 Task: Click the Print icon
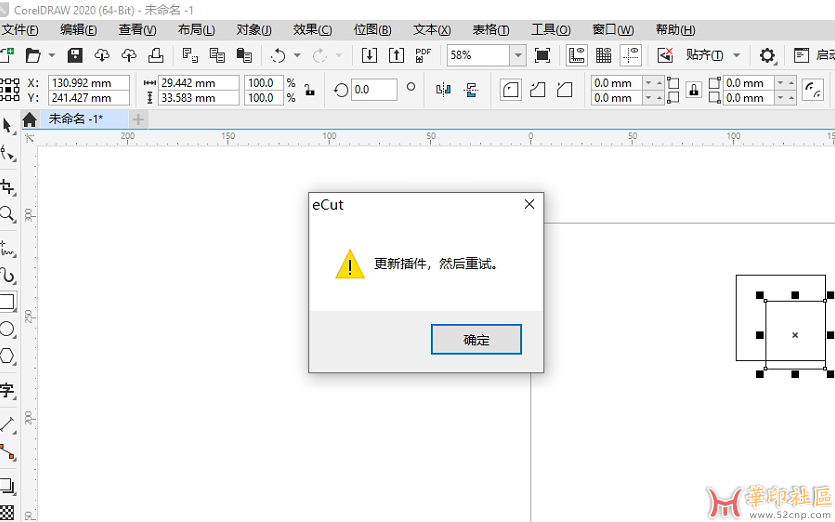pos(155,55)
